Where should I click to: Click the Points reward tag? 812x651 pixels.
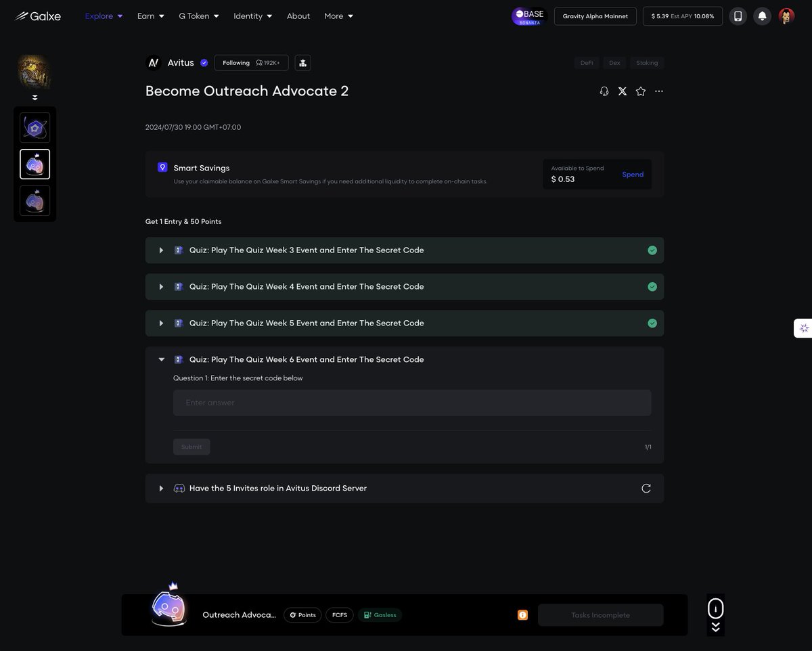[x=302, y=615]
